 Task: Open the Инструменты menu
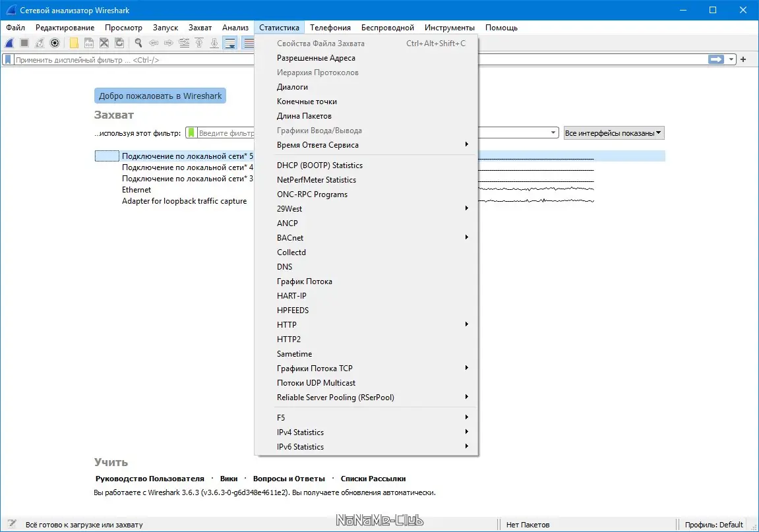click(x=450, y=28)
